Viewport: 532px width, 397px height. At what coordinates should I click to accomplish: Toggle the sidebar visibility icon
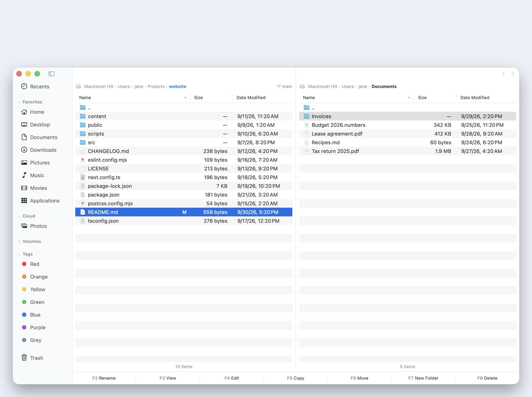(52, 74)
